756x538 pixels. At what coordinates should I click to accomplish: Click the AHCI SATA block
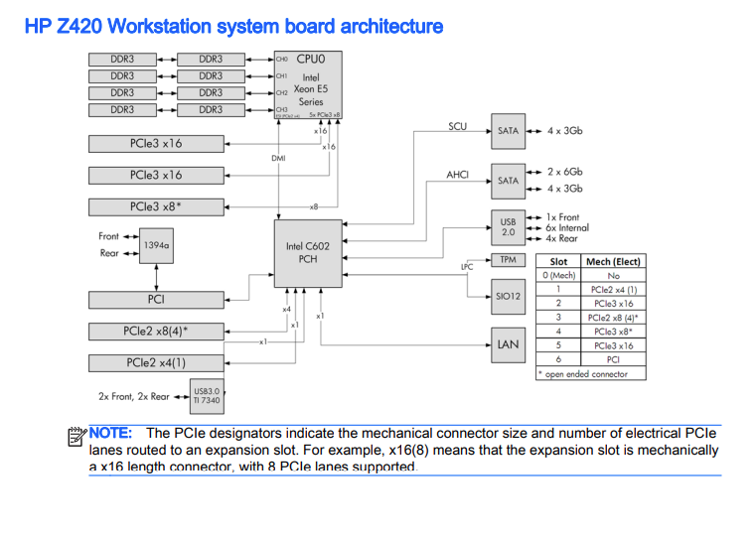click(x=509, y=181)
